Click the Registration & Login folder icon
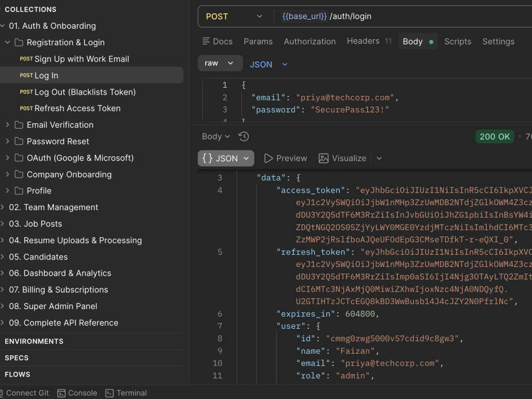The height and width of the screenshot is (399, 532). click(19, 43)
